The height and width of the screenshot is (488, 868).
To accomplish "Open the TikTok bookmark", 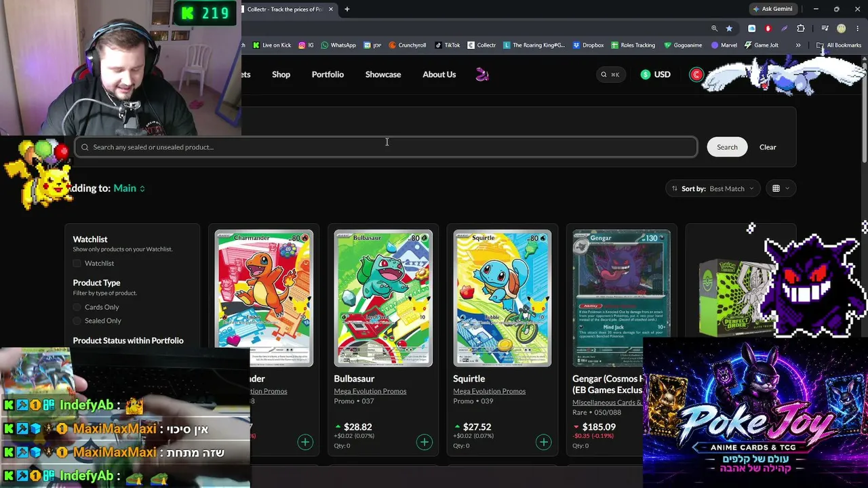I will coord(448,45).
